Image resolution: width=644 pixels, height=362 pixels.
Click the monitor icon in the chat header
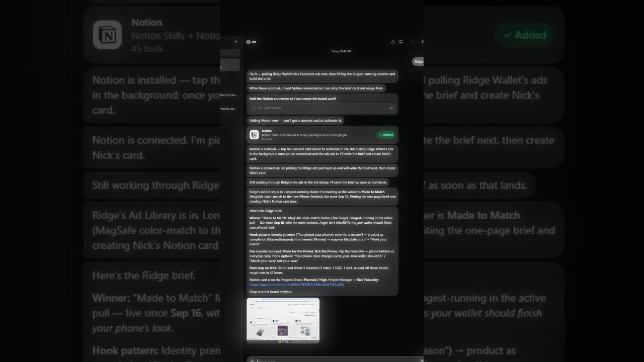[401, 42]
